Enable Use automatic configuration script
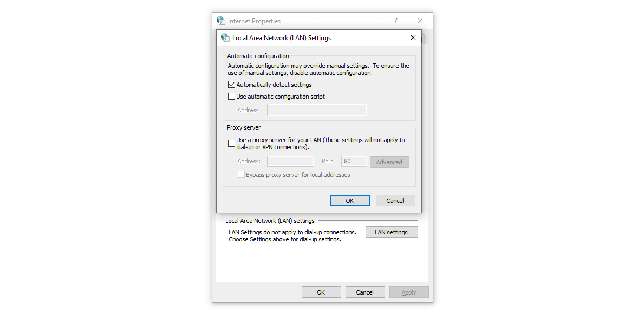 231,96
